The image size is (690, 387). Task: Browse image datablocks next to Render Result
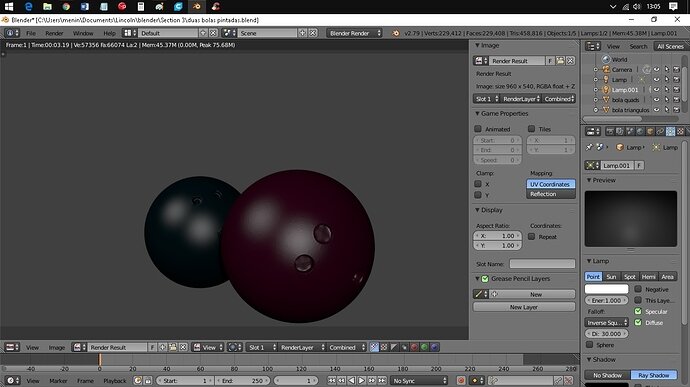point(480,61)
